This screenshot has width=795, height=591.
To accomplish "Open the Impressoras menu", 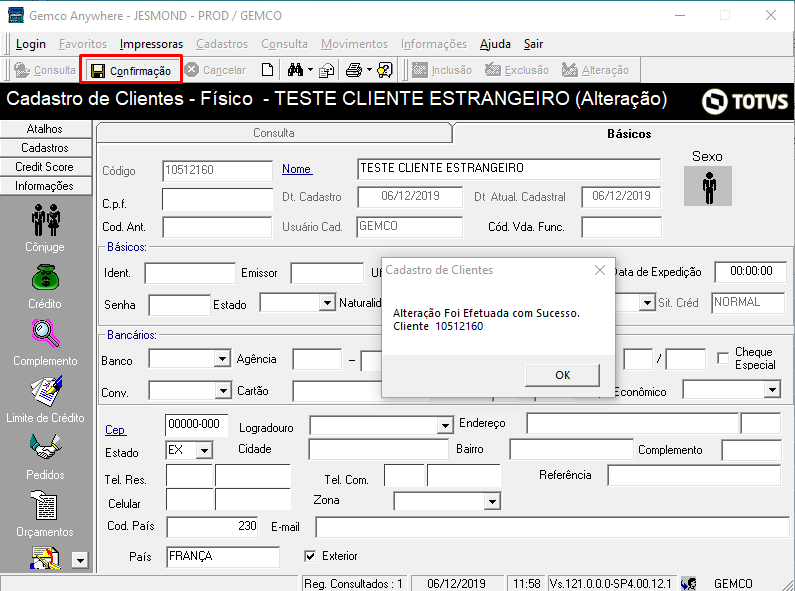I will pos(151,44).
